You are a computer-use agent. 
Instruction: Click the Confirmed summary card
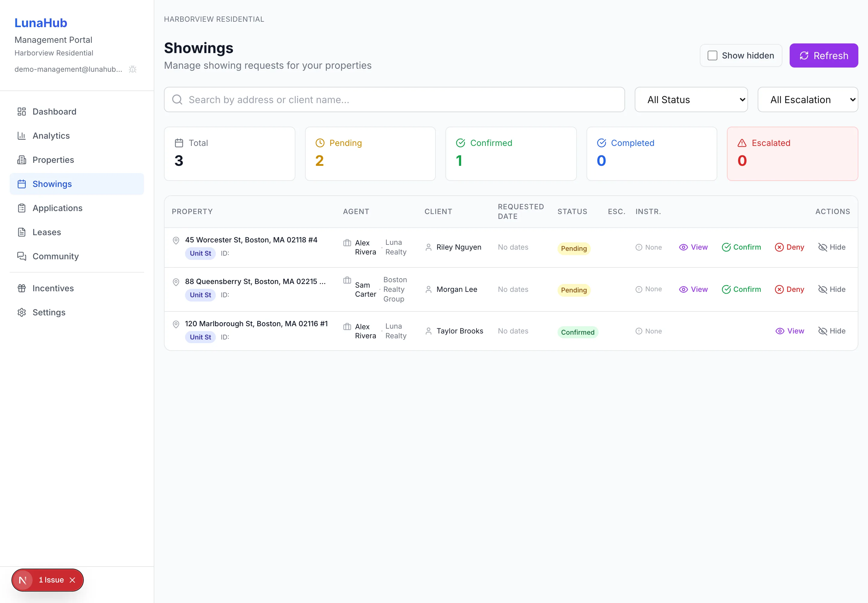(x=511, y=154)
